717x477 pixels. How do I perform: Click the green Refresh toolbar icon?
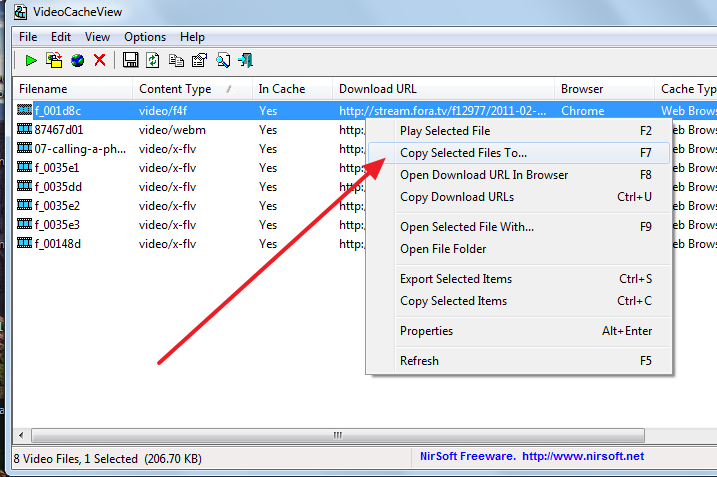click(153, 60)
